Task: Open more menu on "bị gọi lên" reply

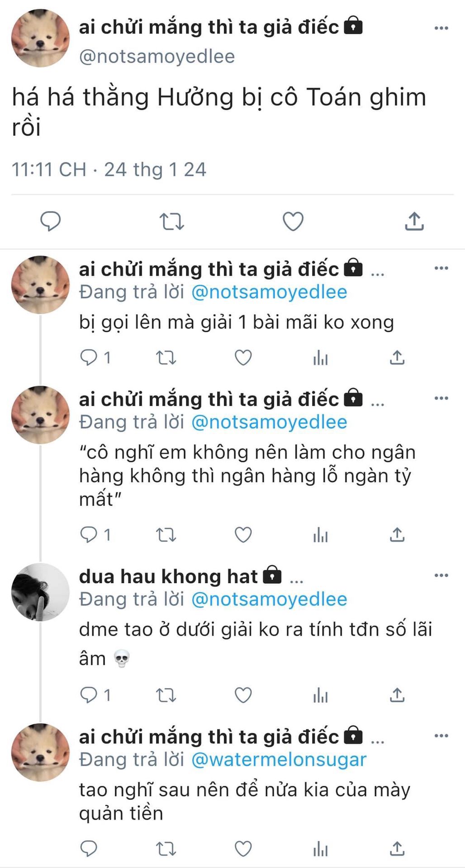Action: (441, 268)
